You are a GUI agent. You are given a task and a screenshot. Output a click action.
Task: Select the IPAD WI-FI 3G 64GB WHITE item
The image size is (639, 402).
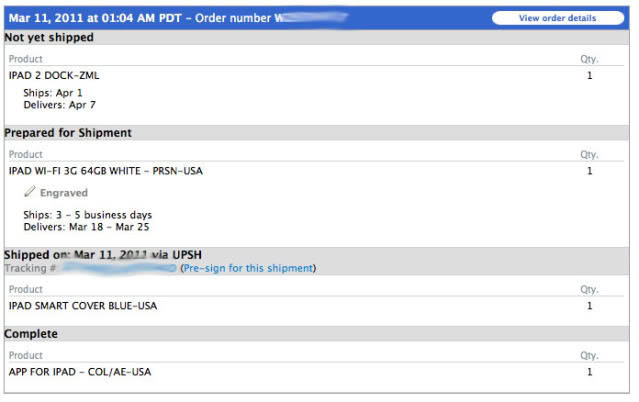coord(105,171)
